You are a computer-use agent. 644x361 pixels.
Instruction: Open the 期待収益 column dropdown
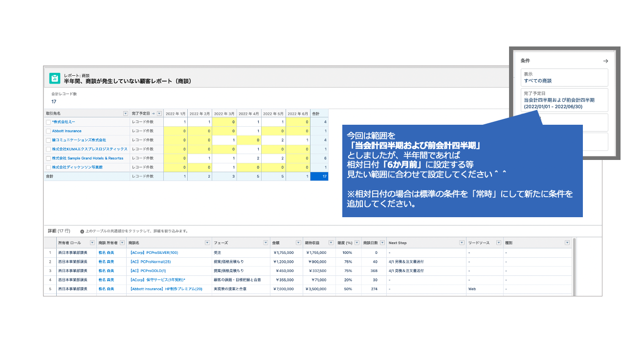[x=331, y=243]
